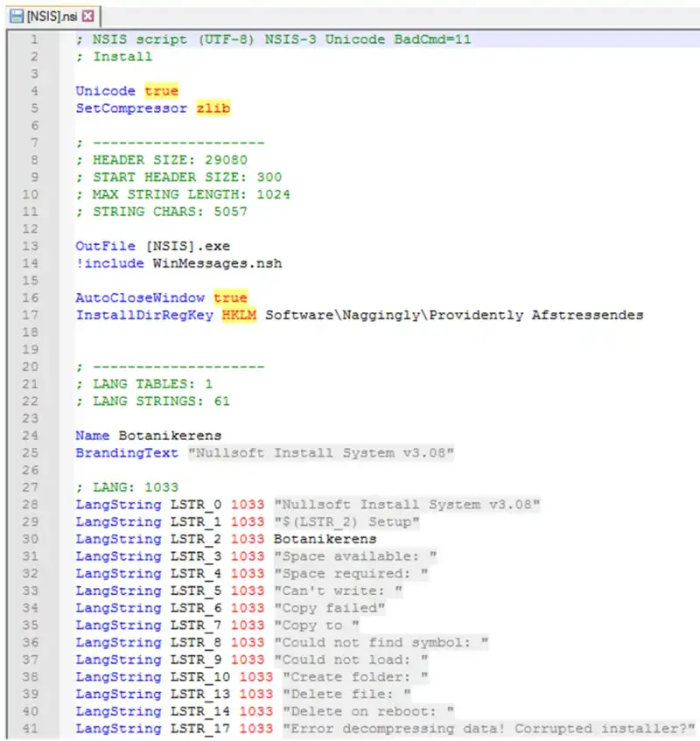Click the 'InstallDirRegKey' keyword
This screenshot has width=700, height=741.
[144, 315]
